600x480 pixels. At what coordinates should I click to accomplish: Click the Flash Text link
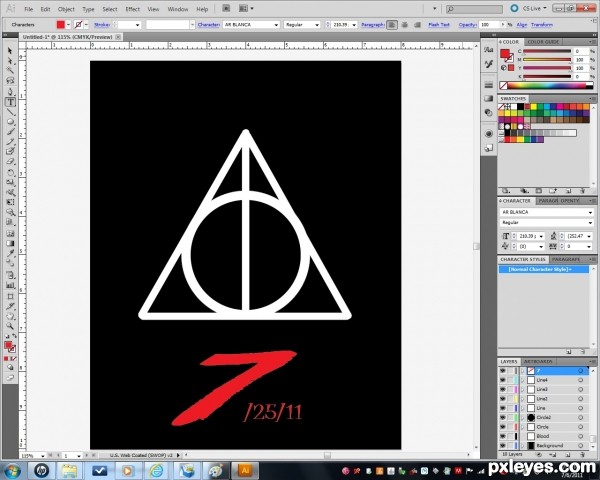click(x=439, y=25)
